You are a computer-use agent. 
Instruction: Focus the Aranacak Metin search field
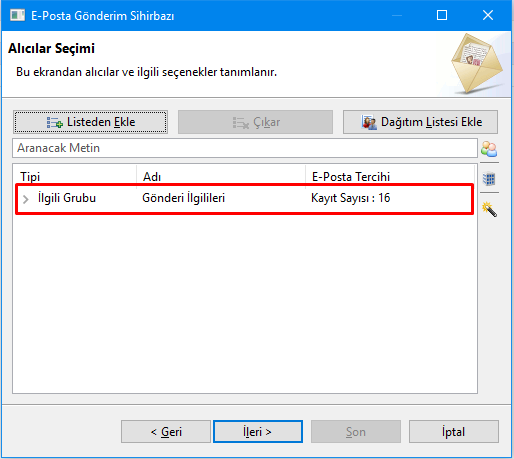pos(245,148)
